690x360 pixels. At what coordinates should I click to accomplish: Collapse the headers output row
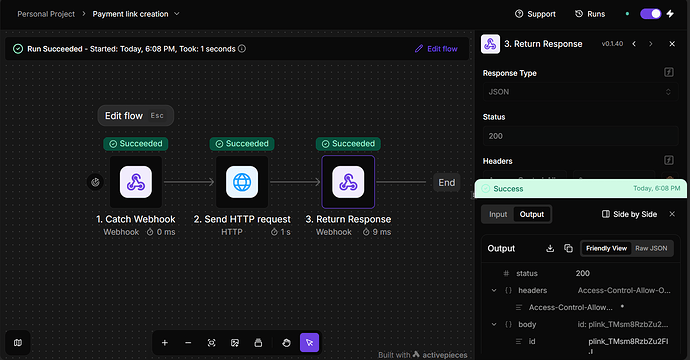[x=494, y=290]
